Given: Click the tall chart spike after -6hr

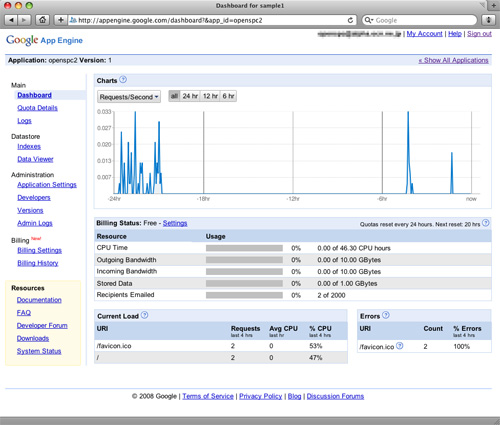Looking at the screenshot, I should [x=408, y=152].
